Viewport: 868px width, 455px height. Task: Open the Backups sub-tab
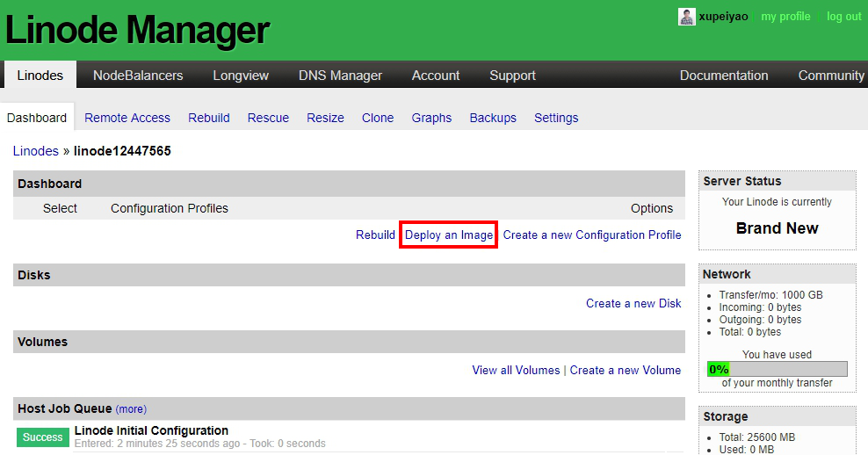493,118
